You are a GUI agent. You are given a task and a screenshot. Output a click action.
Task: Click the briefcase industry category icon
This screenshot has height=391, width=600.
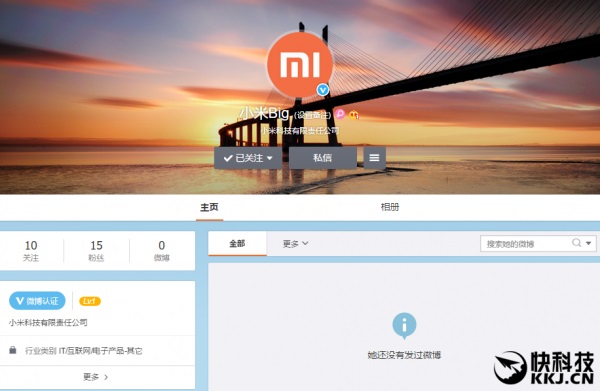tap(13, 350)
